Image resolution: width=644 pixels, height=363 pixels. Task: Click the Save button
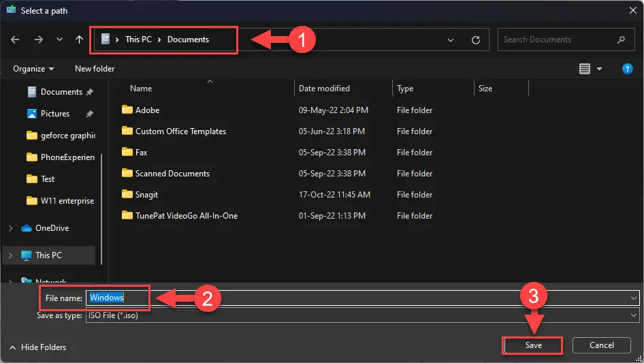point(533,345)
